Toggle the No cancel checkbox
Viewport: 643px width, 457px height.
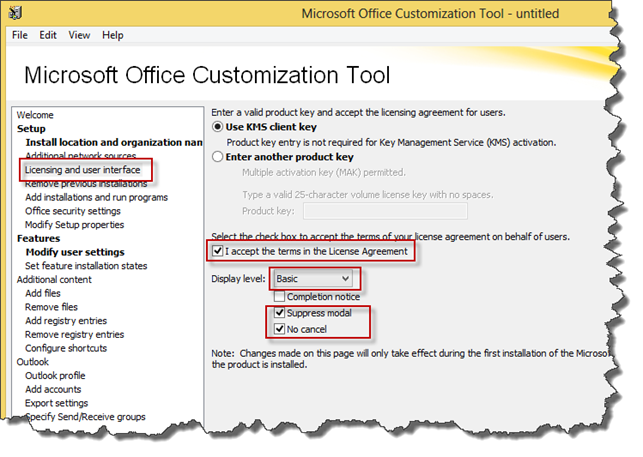pyautogui.click(x=280, y=329)
